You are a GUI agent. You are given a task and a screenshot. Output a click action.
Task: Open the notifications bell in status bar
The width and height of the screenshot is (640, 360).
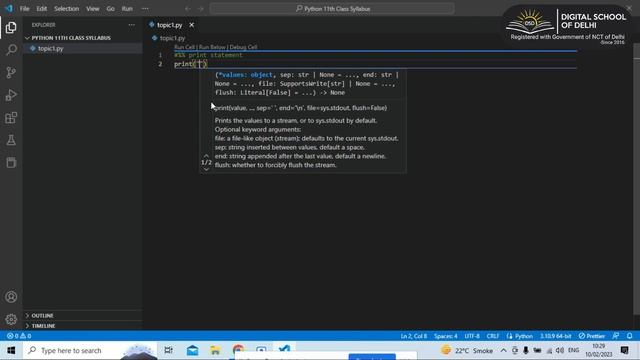(x=629, y=336)
